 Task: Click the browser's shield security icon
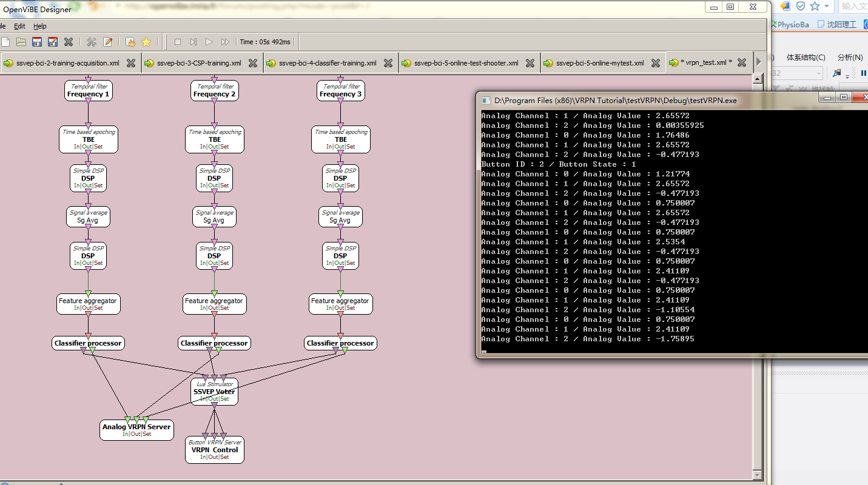tap(801, 6)
